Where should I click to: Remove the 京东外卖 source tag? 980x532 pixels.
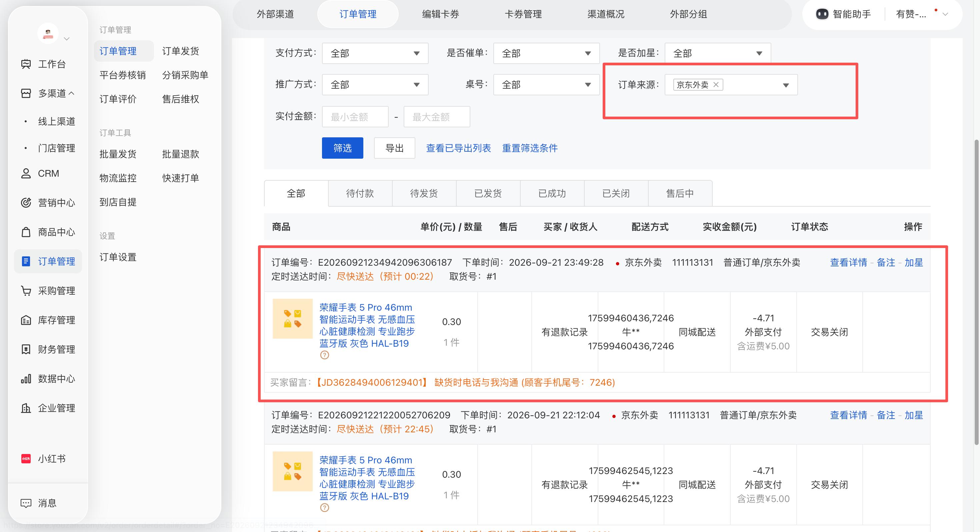pyautogui.click(x=716, y=84)
